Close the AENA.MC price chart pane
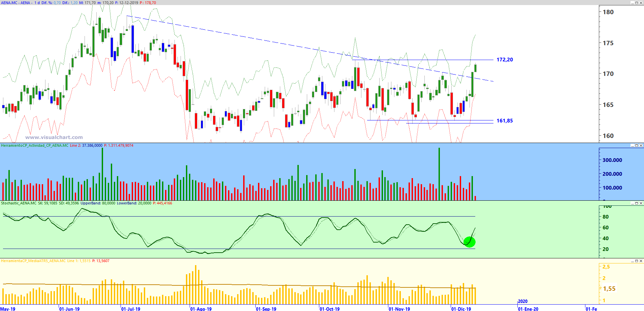 pos(641,3)
